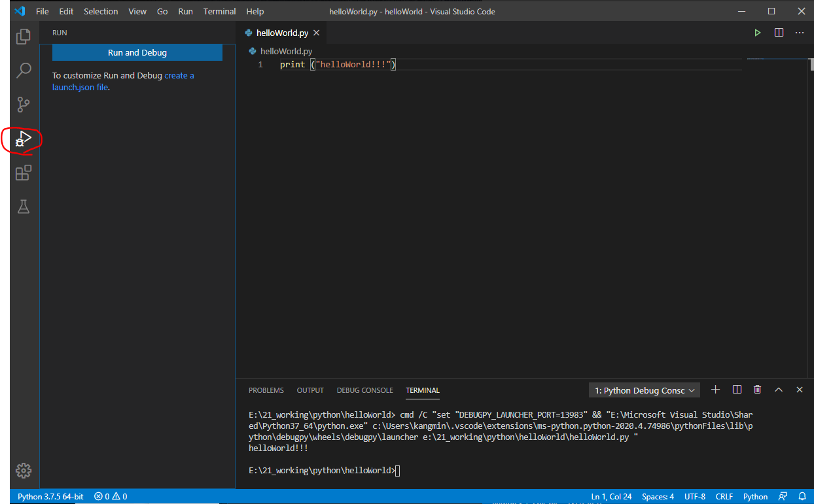Click the RUN sidebar header
814x504 pixels.
point(60,33)
